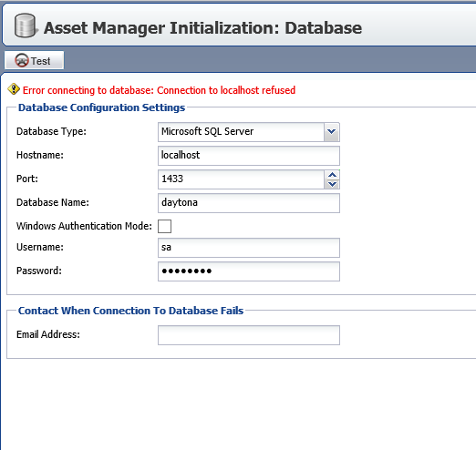Viewport: 476px width, 450px height.
Task: Click the Test button
Action: (34, 60)
